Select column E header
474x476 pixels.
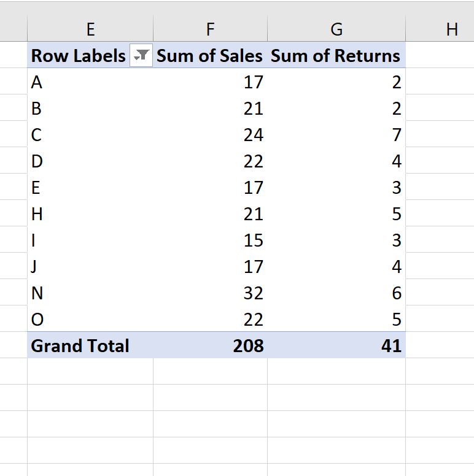point(90,29)
